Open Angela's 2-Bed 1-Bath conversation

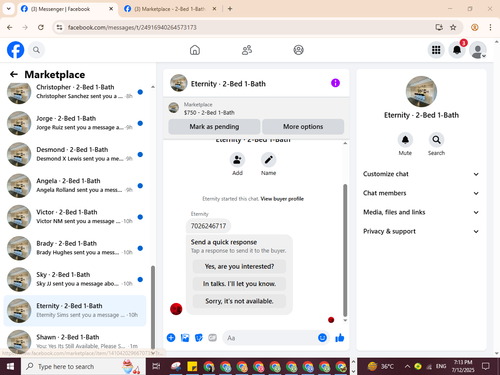(x=75, y=185)
